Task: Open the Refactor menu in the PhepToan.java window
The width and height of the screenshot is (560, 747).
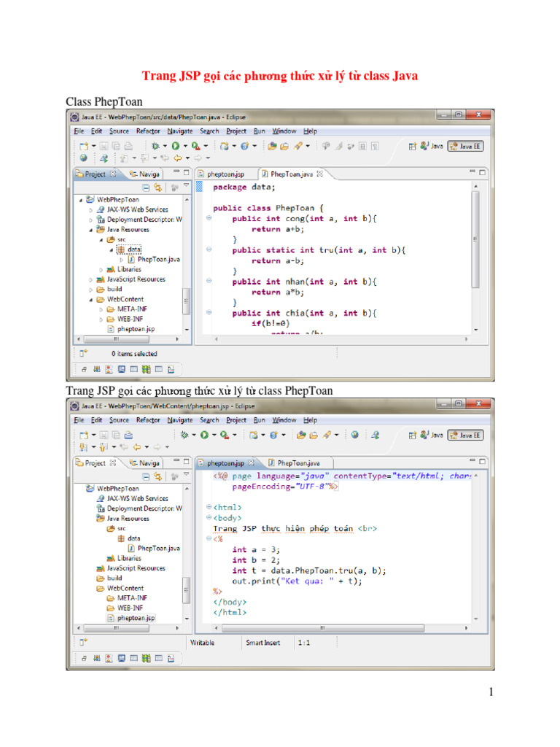Action: click(148, 131)
